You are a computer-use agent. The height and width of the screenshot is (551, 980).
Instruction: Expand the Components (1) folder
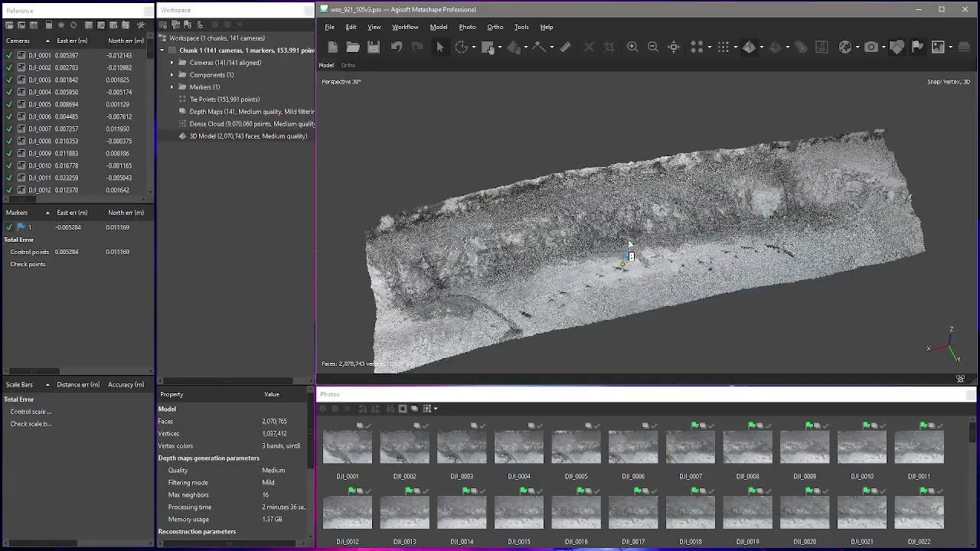click(x=172, y=75)
